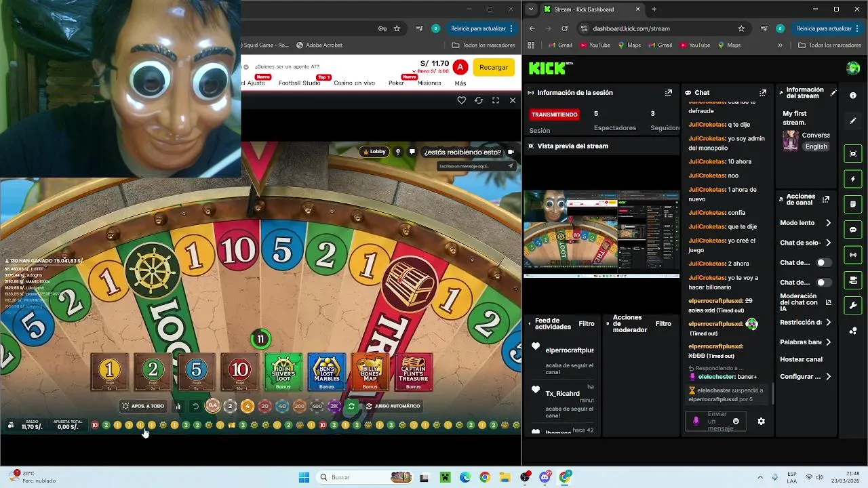The image size is (868, 488).
Task: Open the notes document icon in Kick sidebar
Action: [853, 204]
